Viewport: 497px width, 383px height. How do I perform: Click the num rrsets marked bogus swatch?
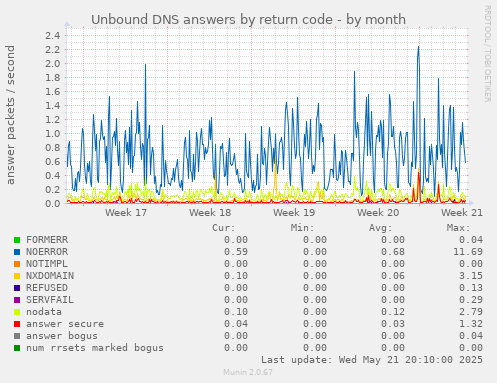click(17, 348)
